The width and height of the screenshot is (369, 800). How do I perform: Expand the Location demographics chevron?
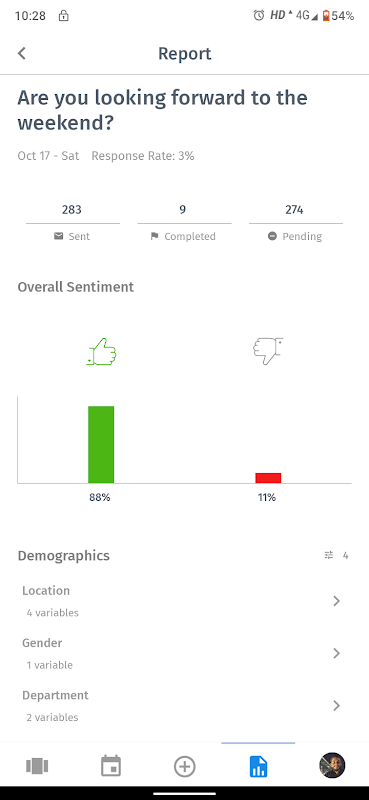(x=336, y=601)
